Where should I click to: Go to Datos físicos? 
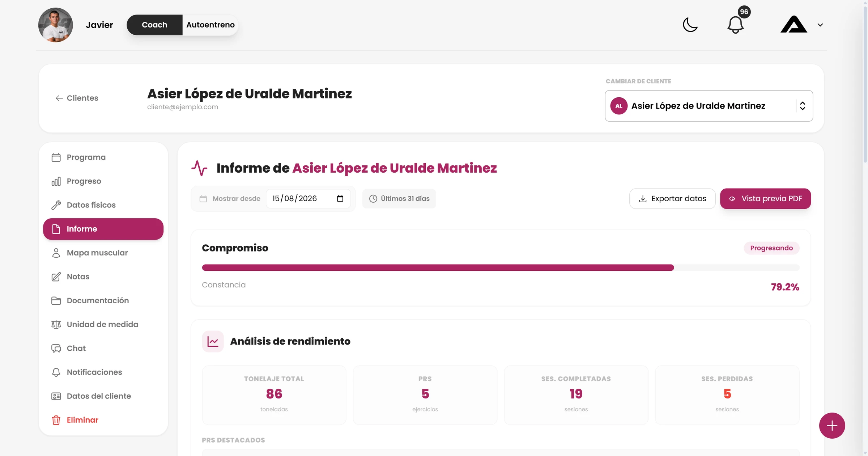click(x=103, y=205)
